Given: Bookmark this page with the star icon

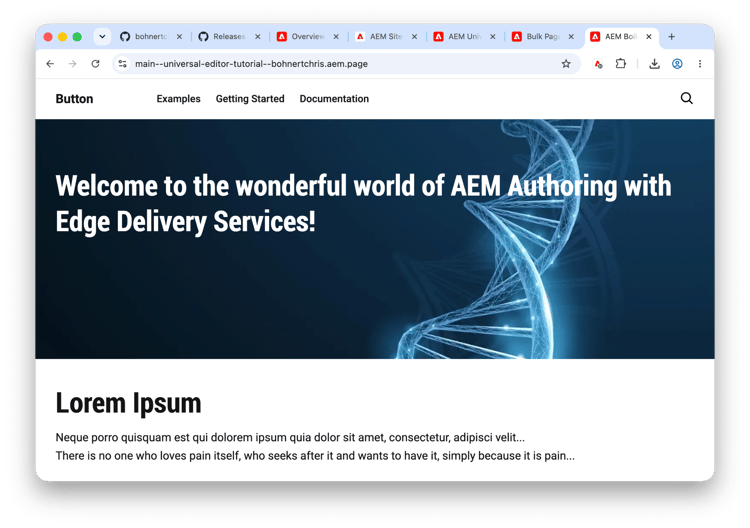Looking at the screenshot, I should (x=566, y=64).
